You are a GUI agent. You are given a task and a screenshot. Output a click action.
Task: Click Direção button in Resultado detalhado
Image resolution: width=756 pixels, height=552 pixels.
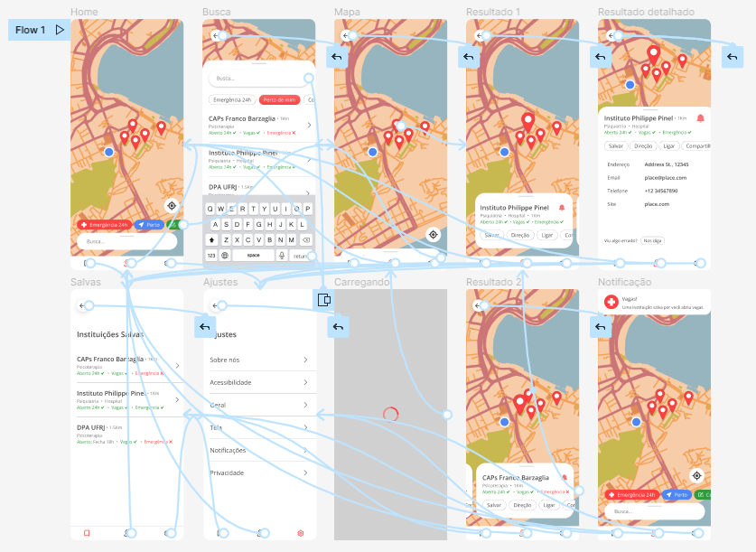click(x=643, y=146)
